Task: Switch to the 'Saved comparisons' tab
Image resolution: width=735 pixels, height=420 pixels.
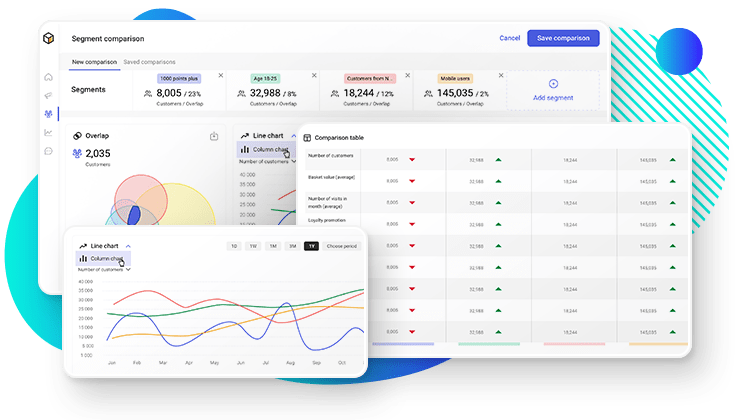Action: click(149, 62)
